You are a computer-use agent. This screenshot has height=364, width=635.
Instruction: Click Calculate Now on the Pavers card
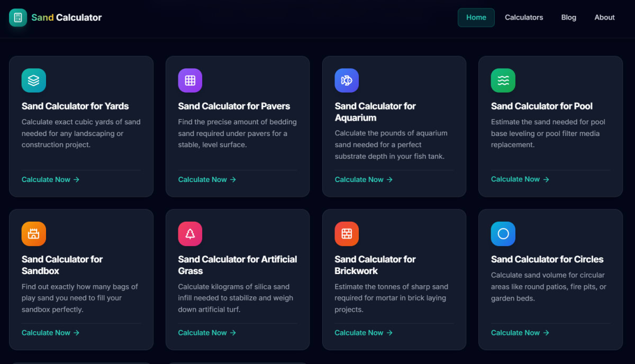coord(207,179)
